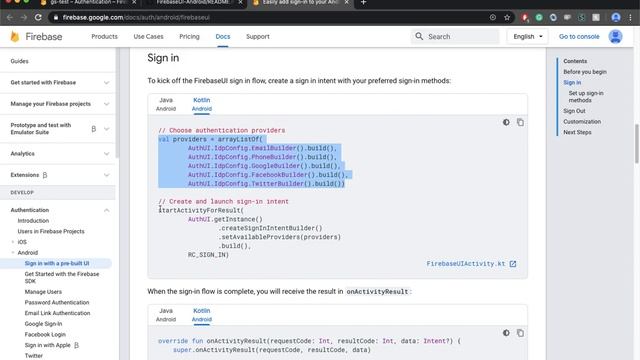This screenshot has width=640, height=360.
Task: Collapse the Authentication section
Action: [x=107, y=210]
